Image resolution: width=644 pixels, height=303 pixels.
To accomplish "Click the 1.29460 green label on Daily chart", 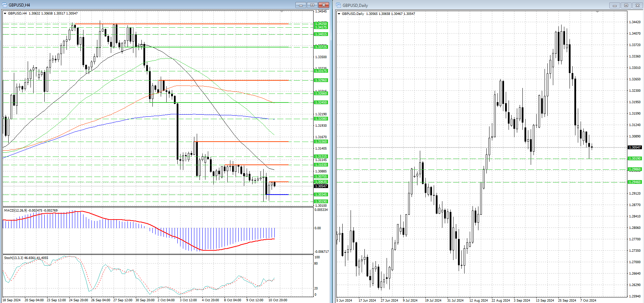I will (635, 182).
